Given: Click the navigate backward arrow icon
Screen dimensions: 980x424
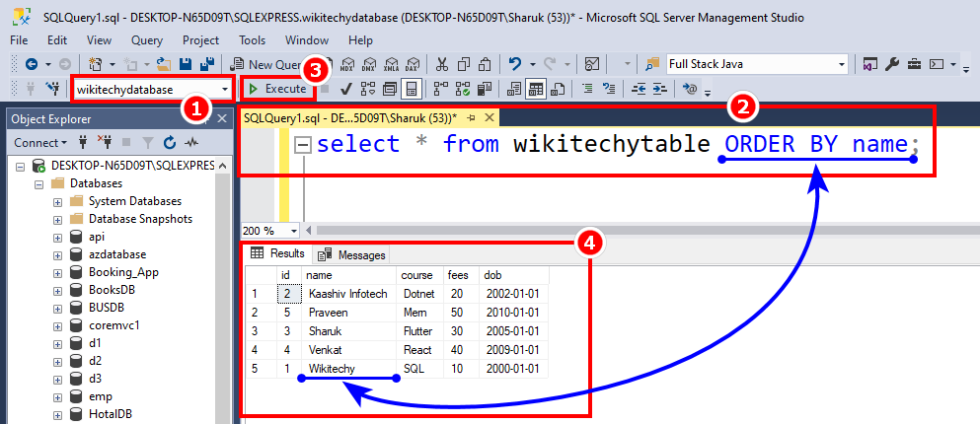Looking at the screenshot, I should coord(31,64).
